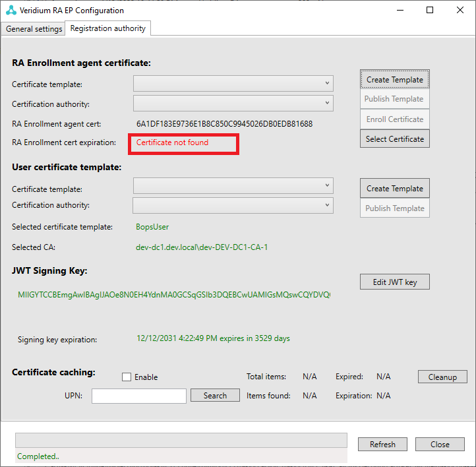The width and height of the screenshot is (476, 467).
Task: Maximize the configuration window
Action: click(430, 11)
